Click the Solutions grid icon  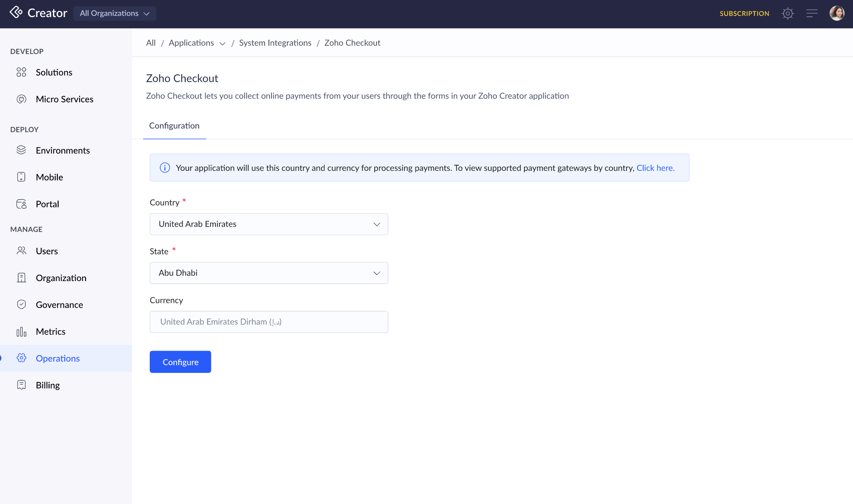coord(22,72)
